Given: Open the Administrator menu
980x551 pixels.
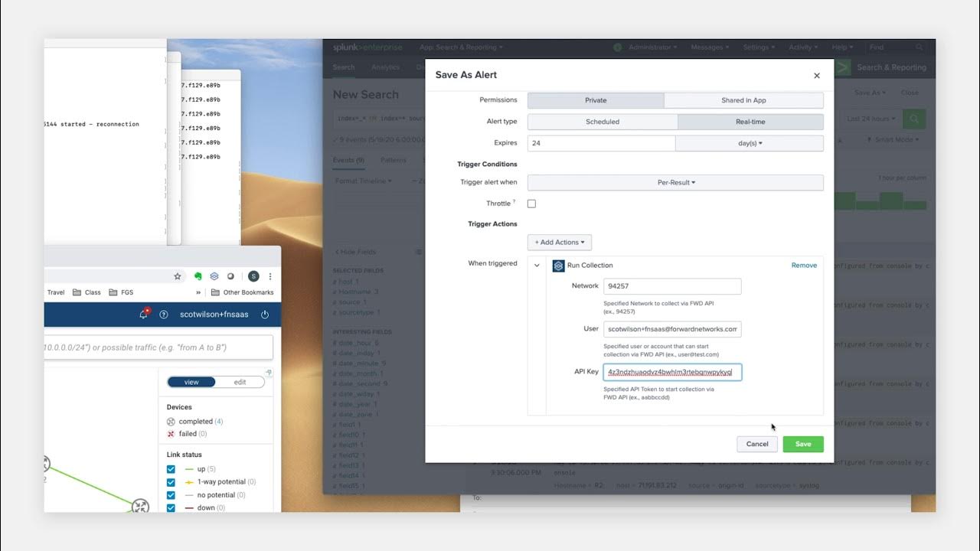Looking at the screenshot, I should pos(652,47).
